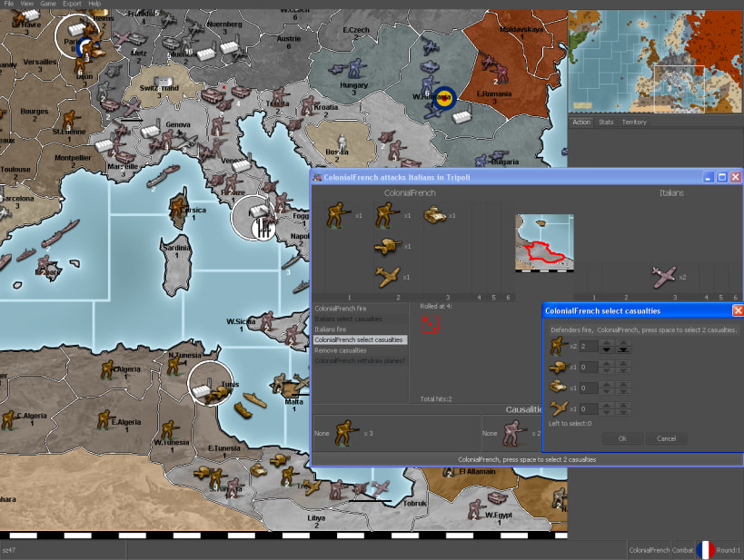Click ColonialFrench infantry x3 casualties icon
This screenshot has width=744, height=560.
(348, 433)
